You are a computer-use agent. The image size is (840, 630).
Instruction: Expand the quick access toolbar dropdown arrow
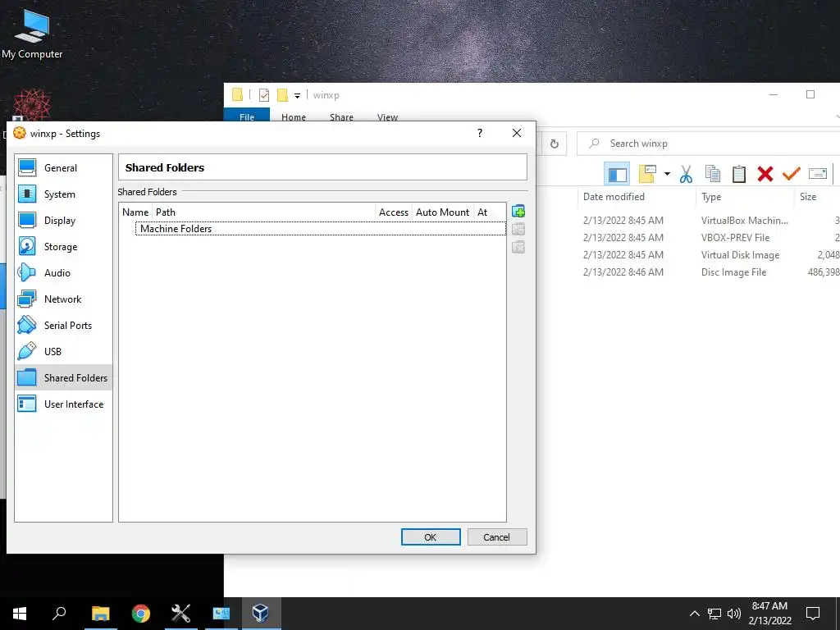297,96
